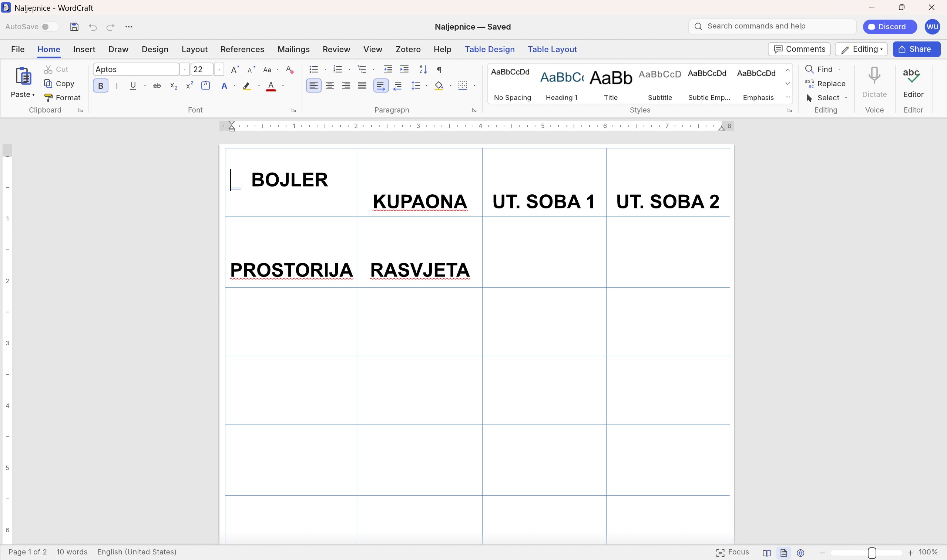
Task: Sort the selected content
Action: point(423,70)
